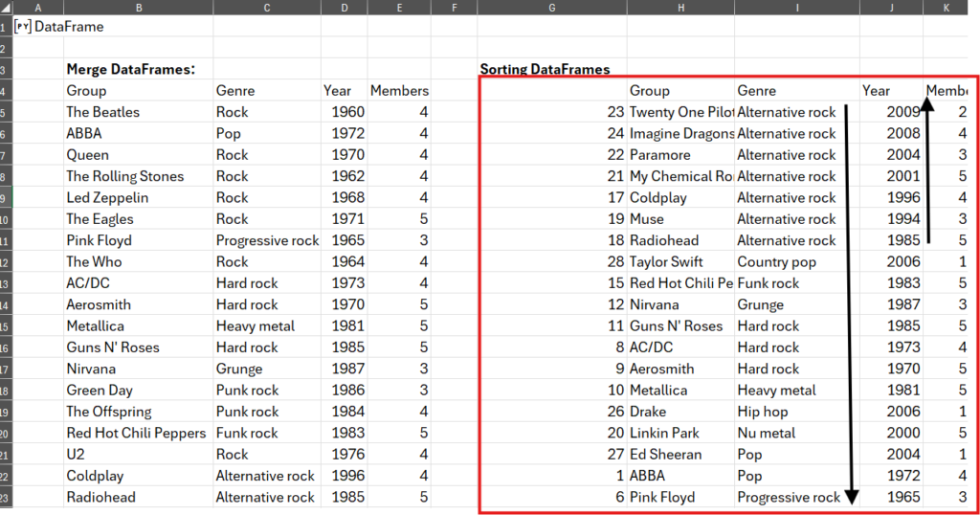Image resolution: width=980 pixels, height=515 pixels.
Task: Select the "Taylor Swift" cell
Action: click(x=680, y=262)
